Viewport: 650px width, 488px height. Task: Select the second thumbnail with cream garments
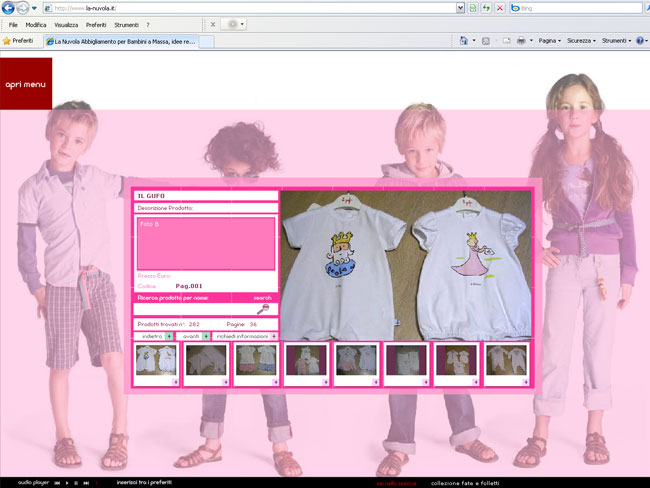206,360
